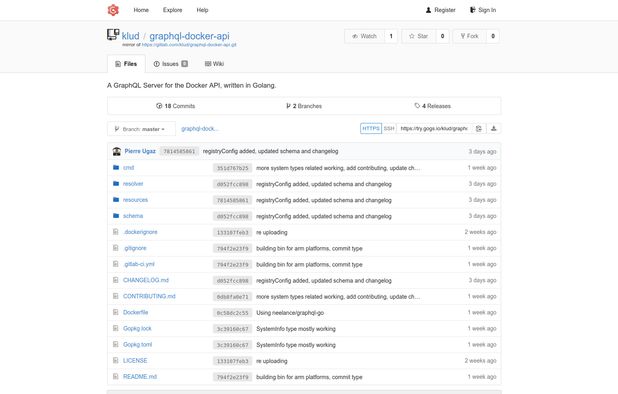
Task: Click 'Using neelance/graphql-go' commit message
Action: 290,313
